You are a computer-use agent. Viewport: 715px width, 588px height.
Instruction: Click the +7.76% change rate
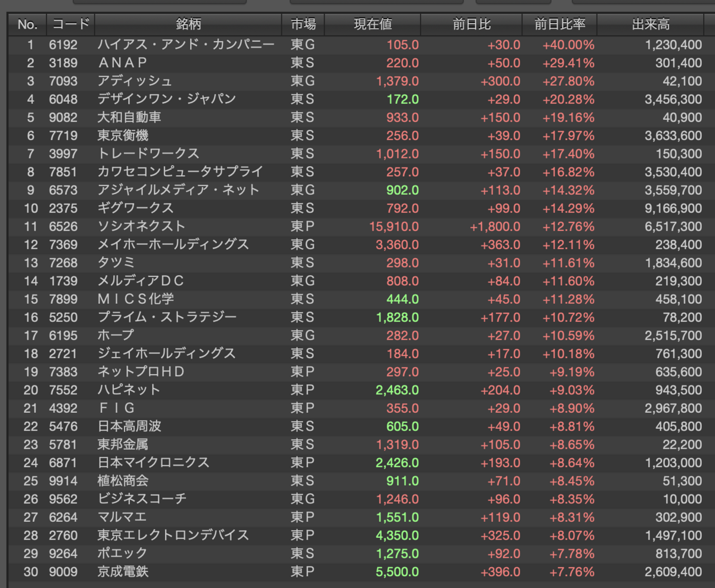tap(572, 572)
